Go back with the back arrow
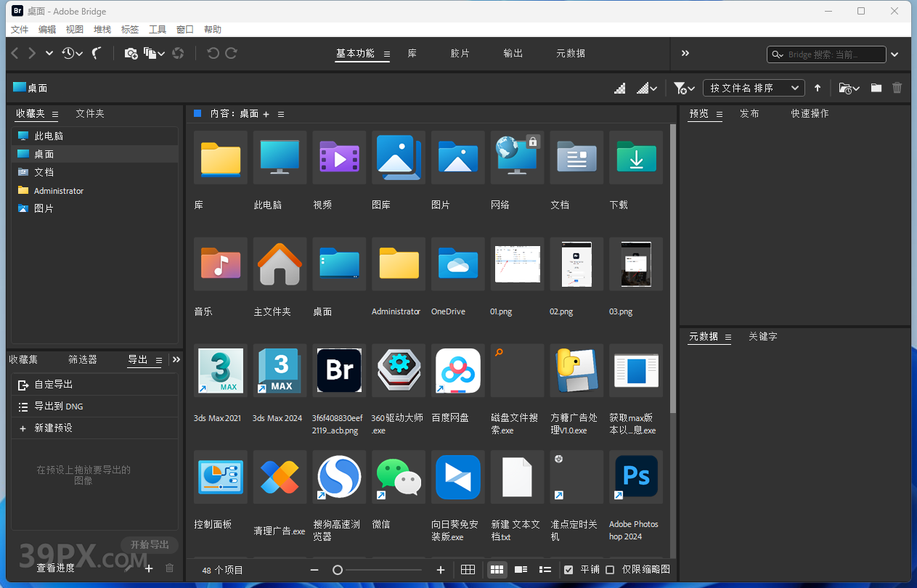 tap(15, 53)
